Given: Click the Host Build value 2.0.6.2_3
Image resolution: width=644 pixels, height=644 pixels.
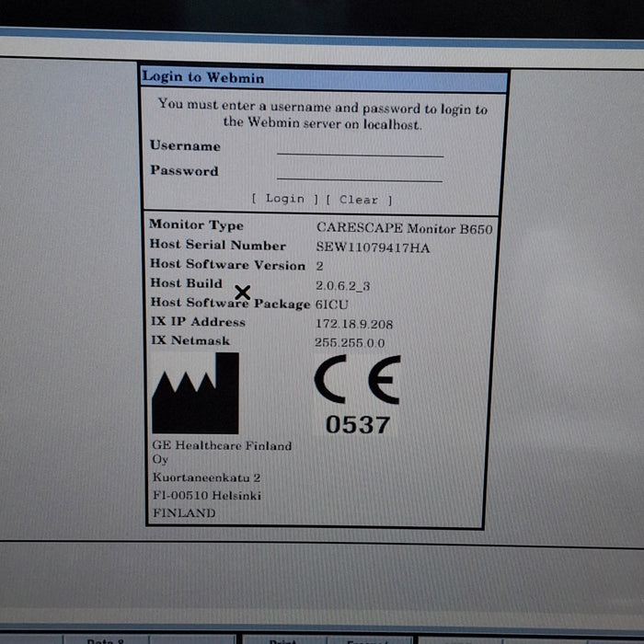Looking at the screenshot, I should tap(342, 285).
